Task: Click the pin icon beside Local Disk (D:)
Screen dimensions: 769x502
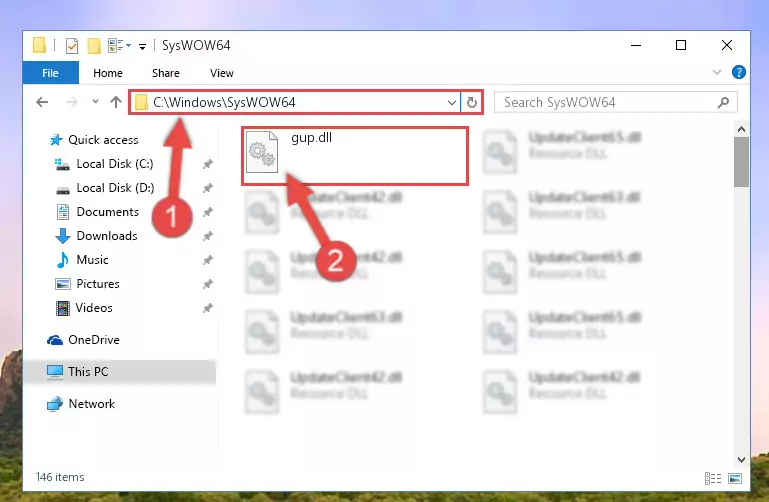Action: 208,188
